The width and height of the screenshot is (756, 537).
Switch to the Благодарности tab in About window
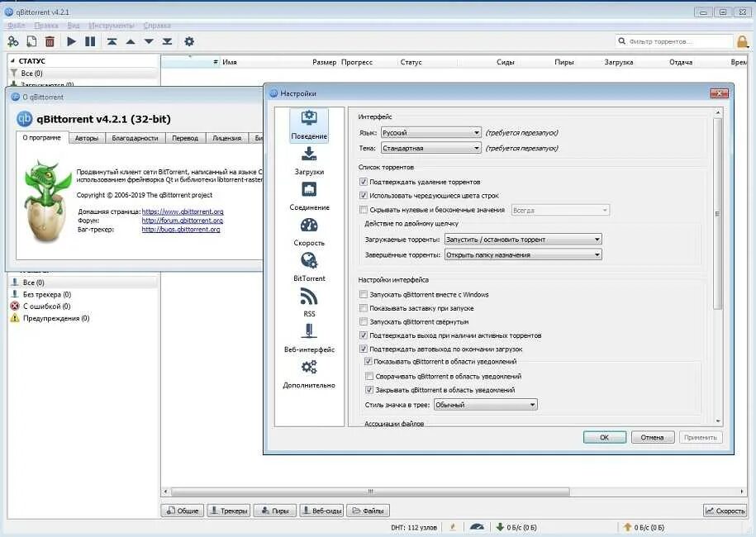tap(135, 138)
